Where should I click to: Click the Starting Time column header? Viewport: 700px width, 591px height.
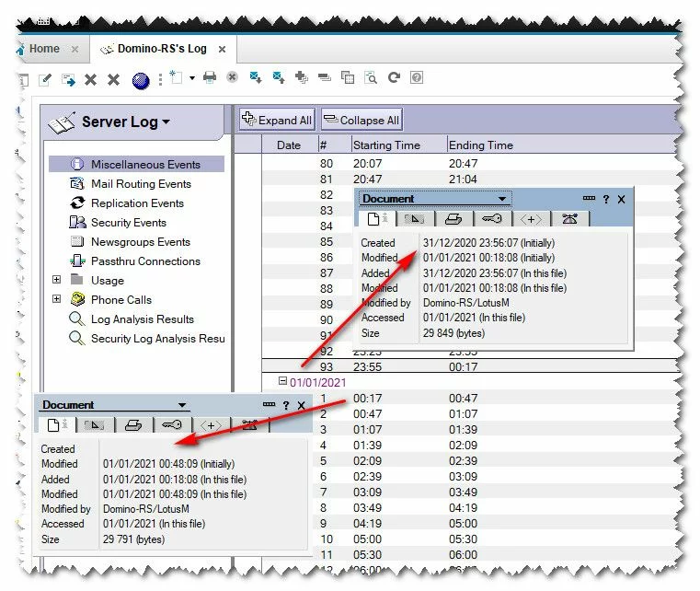click(386, 145)
